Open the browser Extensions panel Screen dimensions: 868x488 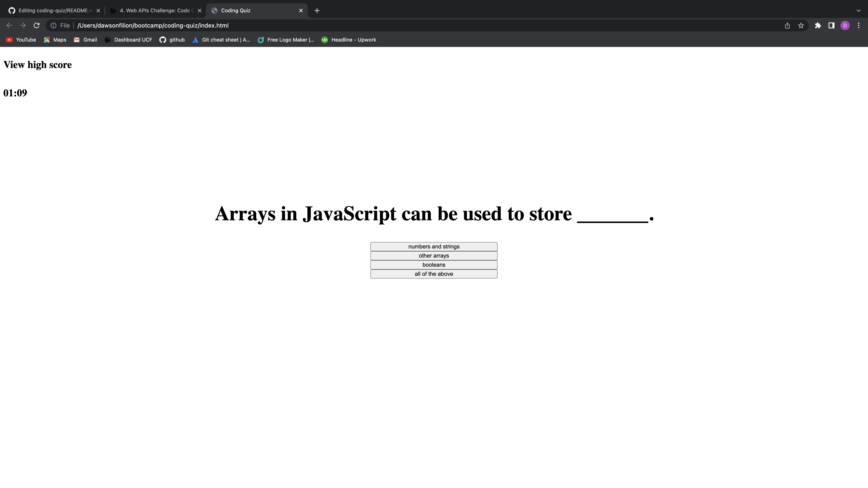click(818, 25)
